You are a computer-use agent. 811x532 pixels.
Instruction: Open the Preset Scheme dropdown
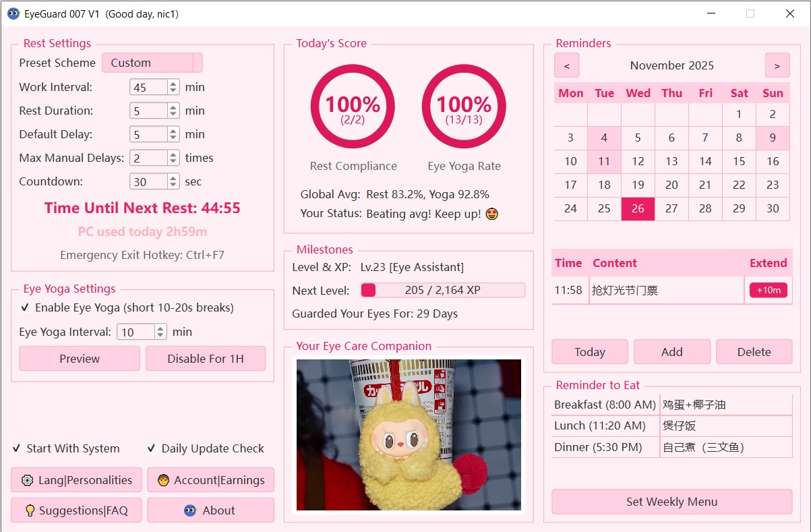pos(152,63)
